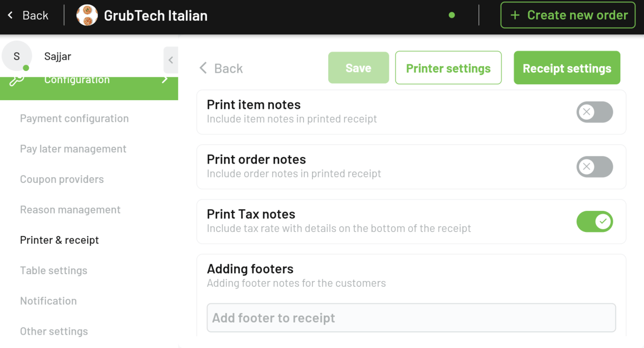Click the GrubTech Italian pizza logo
The width and height of the screenshot is (644, 348).
tap(87, 15)
